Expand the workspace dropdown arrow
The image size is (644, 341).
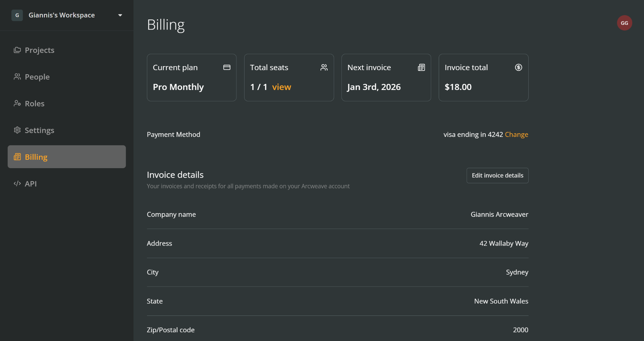click(x=120, y=15)
